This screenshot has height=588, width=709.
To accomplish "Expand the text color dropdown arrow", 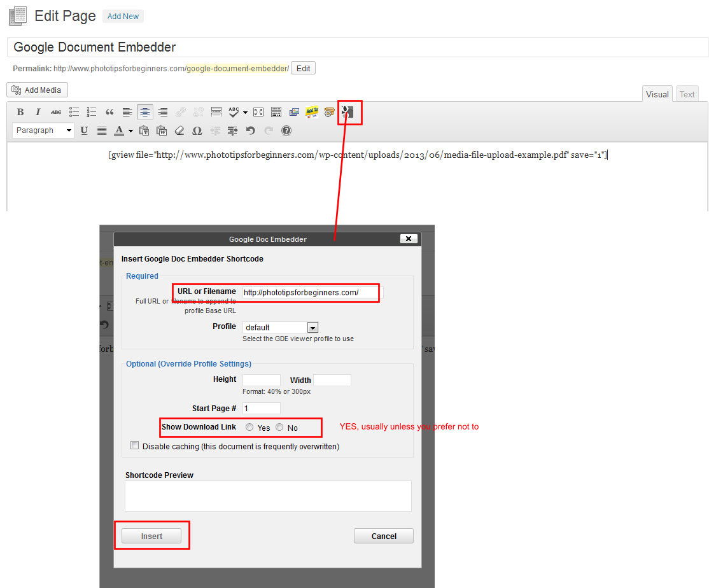I will click(x=130, y=131).
